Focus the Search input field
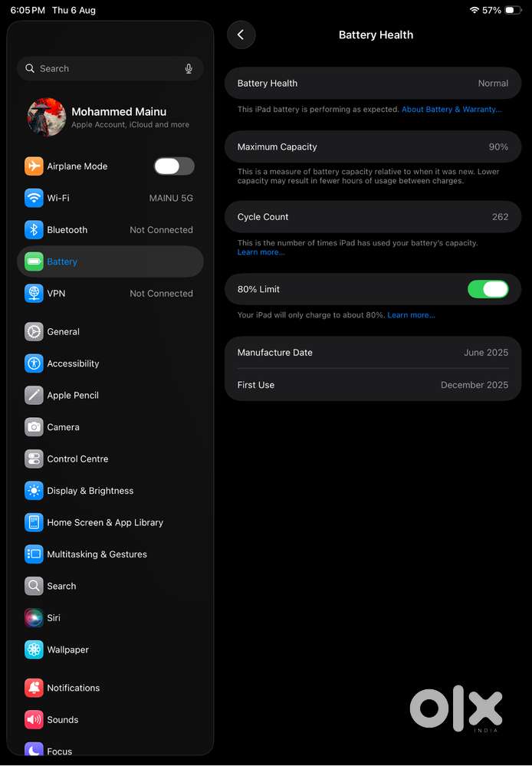This screenshot has height=766, width=532. click(x=110, y=68)
